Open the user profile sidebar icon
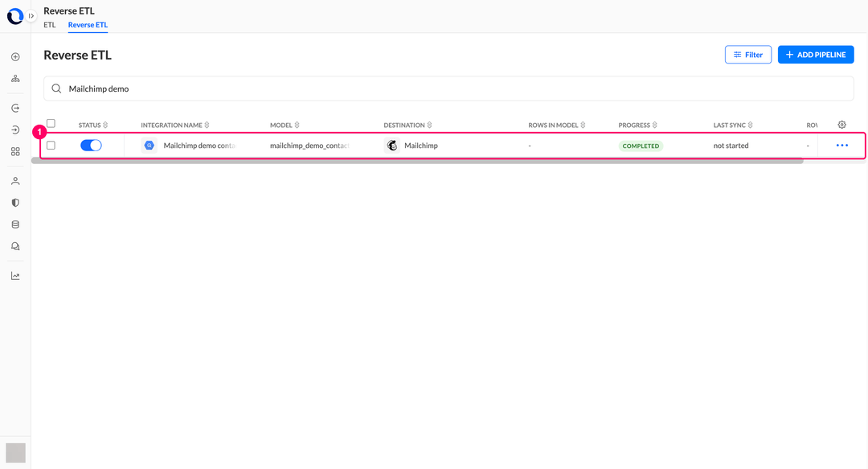The width and height of the screenshot is (868, 469). [15, 181]
